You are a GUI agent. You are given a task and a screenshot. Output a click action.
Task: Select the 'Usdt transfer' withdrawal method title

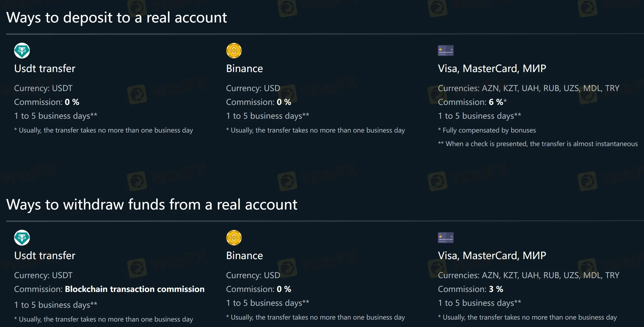point(45,255)
